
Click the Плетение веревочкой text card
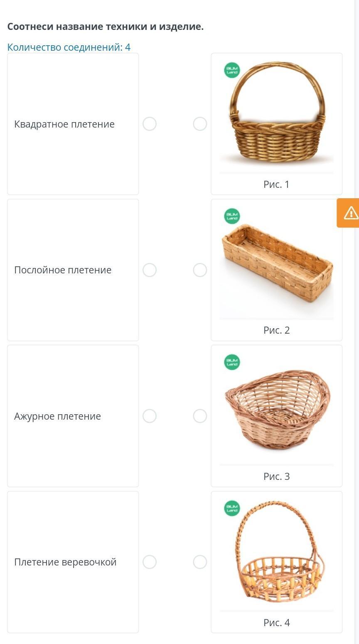pos(73,562)
